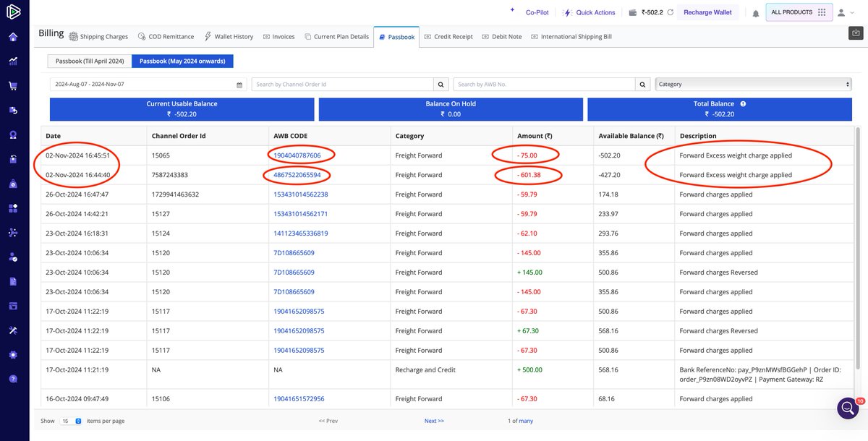
Task: Open the Current Plan Details tab
Action: coord(336,37)
